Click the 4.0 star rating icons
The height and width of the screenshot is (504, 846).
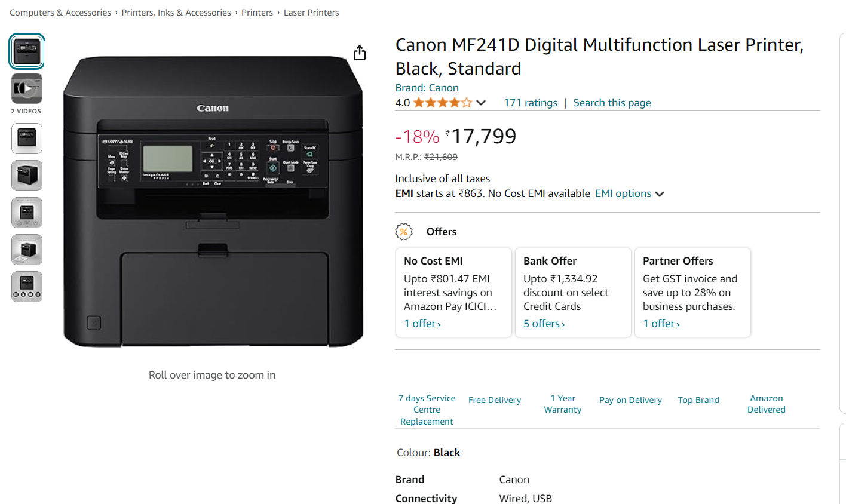tap(442, 103)
